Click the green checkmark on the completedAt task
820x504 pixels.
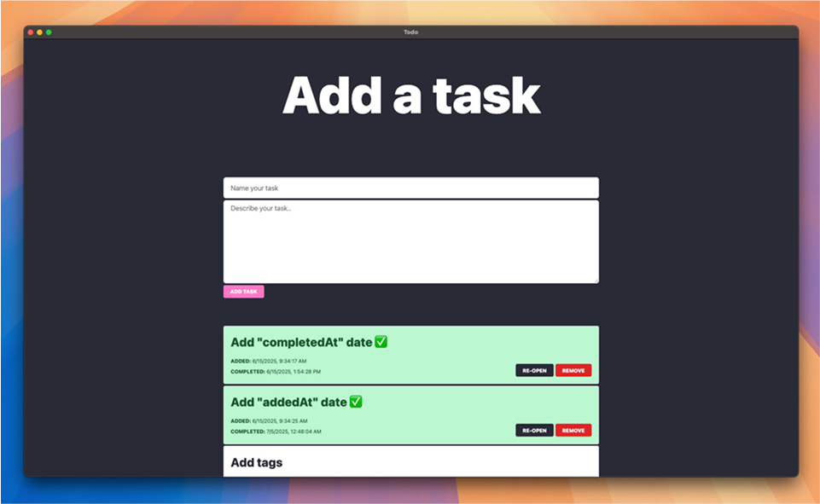tap(381, 342)
